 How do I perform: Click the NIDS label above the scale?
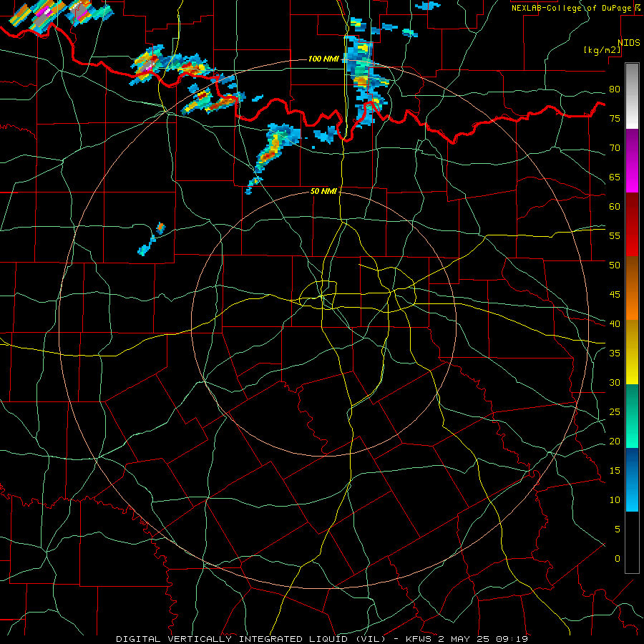tap(629, 43)
